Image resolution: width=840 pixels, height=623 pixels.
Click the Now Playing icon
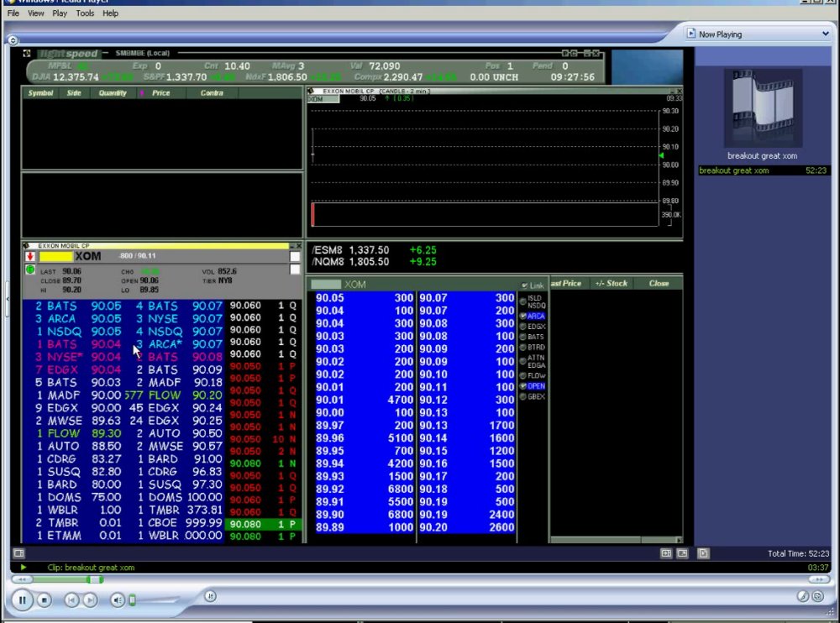(x=691, y=34)
